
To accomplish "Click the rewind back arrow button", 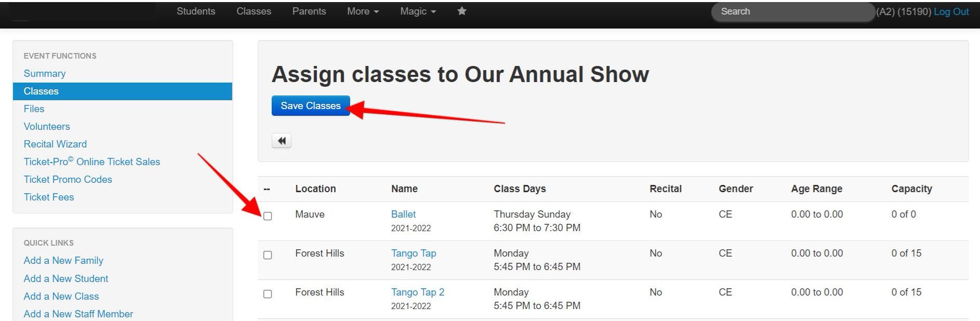I will click(282, 141).
